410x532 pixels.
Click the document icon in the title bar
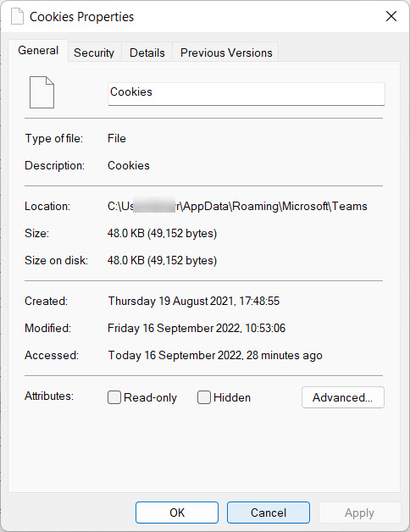click(x=17, y=16)
